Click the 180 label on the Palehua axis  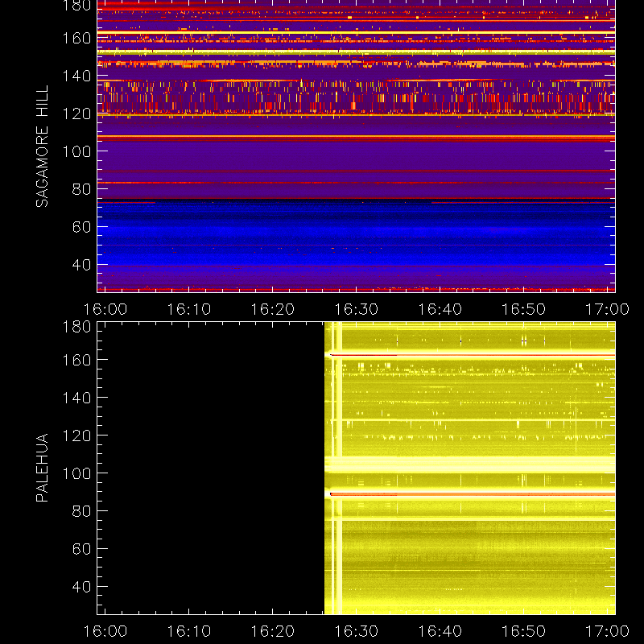tap(76, 327)
